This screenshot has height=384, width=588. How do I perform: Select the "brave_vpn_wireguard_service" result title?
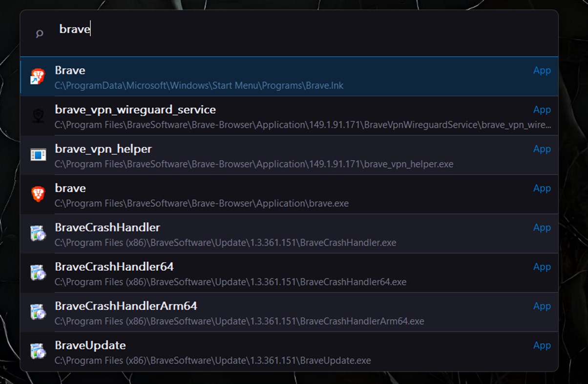tap(135, 110)
